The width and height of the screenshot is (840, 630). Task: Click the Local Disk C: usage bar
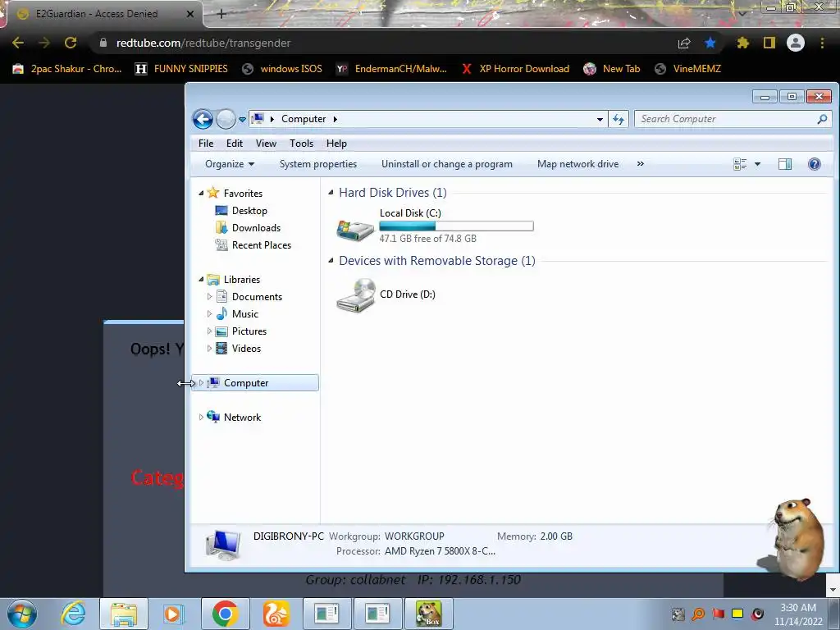456,226
